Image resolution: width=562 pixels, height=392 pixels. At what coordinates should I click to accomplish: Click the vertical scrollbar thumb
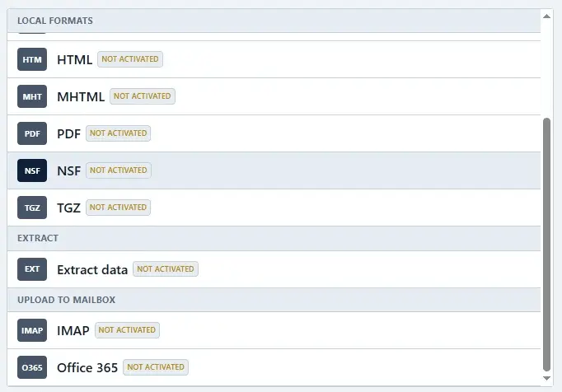(546, 245)
